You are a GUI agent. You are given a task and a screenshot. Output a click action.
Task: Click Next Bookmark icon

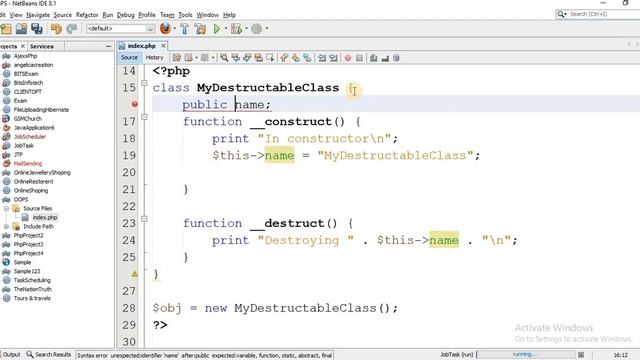tap(296, 58)
